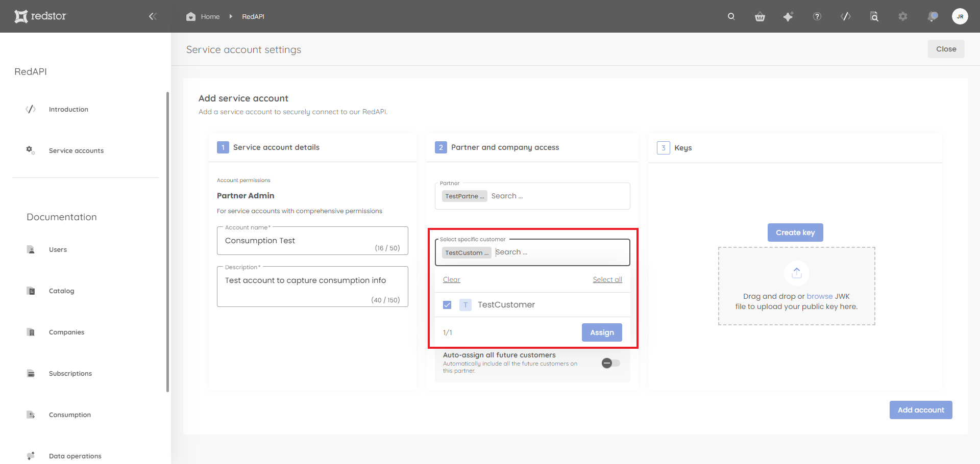Click the TestPartne chip in Partner field

point(464,196)
